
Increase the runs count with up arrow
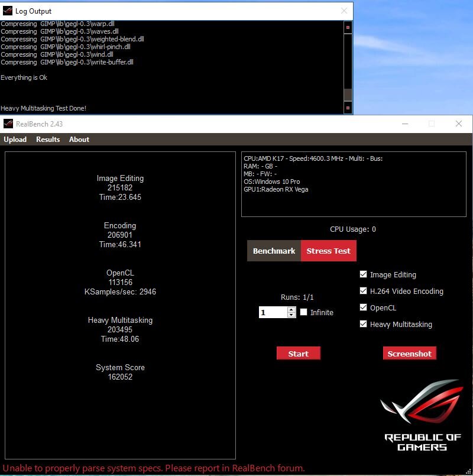click(x=291, y=310)
